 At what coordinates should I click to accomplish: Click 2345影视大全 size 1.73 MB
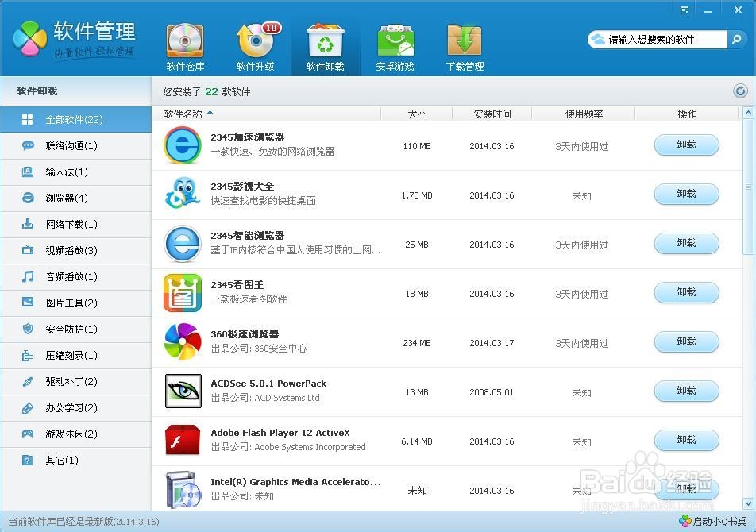[x=417, y=195]
